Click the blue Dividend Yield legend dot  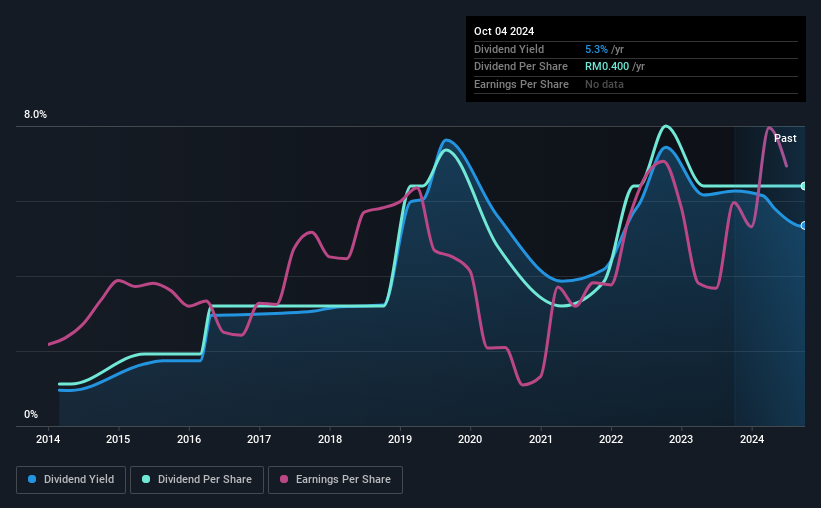pos(32,479)
